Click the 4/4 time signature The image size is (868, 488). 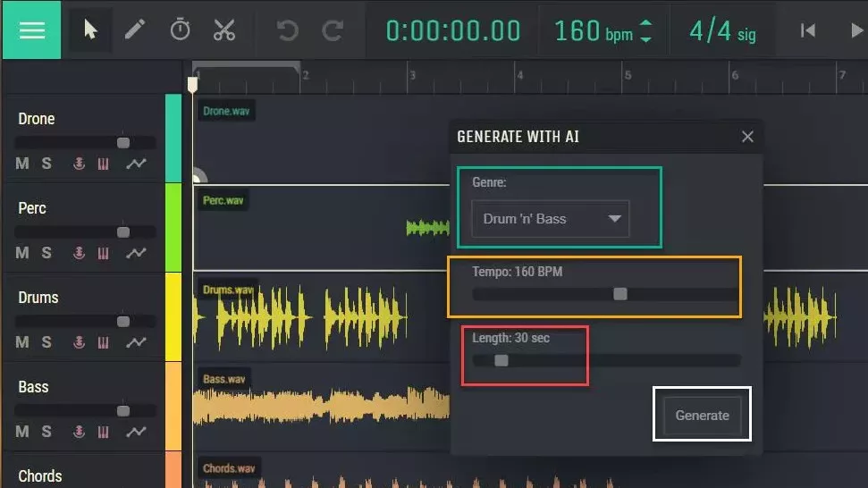coord(722,31)
